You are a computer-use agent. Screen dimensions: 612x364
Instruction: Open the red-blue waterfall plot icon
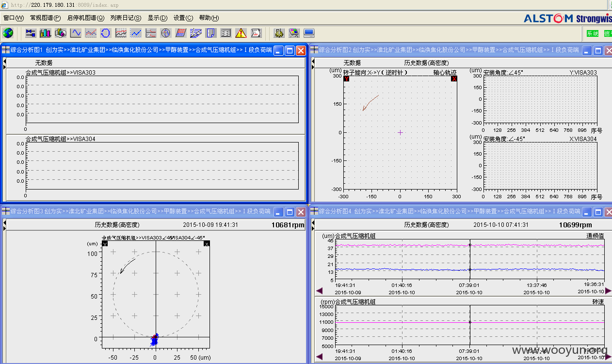181,33
